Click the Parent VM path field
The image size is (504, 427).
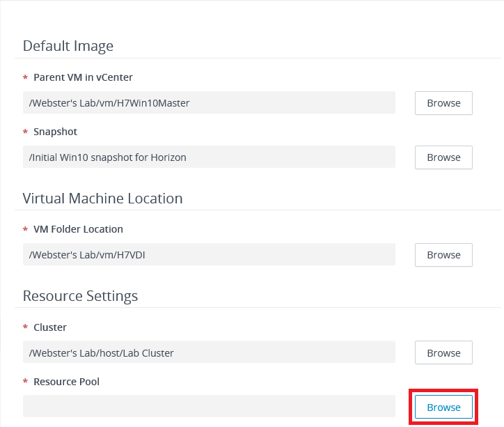click(209, 103)
